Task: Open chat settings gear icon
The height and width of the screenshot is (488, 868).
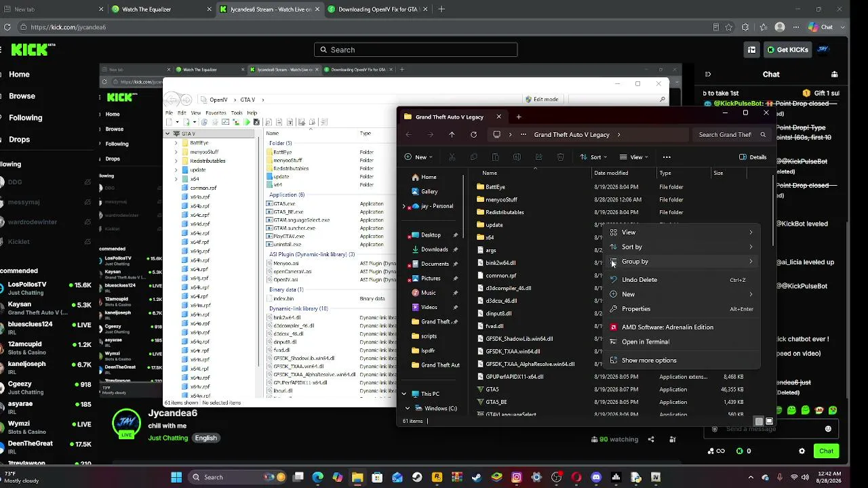Action: tap(802, 451)
